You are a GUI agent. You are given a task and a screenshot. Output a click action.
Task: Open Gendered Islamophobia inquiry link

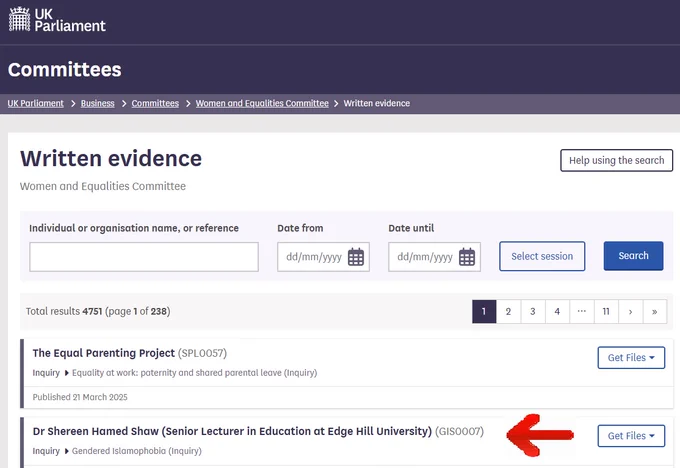click(137, 451)
